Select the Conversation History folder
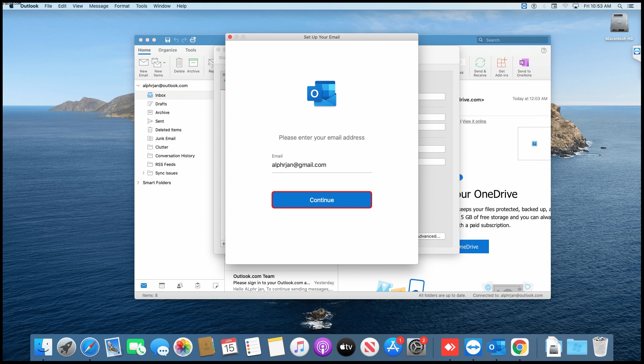Image resolution: width=644 pixels, height=364 pixels. point(174,156)
